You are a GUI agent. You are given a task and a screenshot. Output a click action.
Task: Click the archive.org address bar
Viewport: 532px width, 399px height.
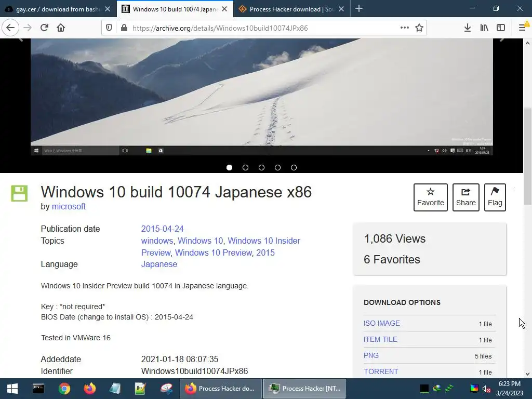(x=264, y=28)
